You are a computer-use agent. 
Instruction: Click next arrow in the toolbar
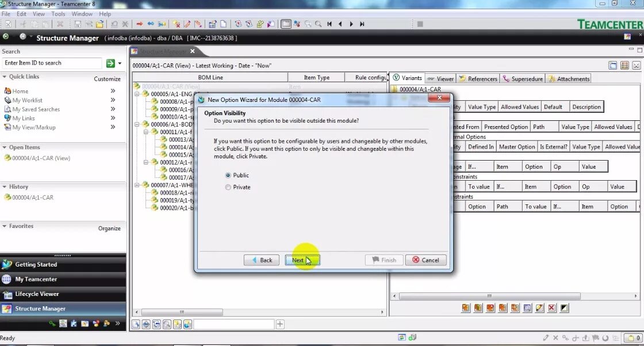[351, 24]
